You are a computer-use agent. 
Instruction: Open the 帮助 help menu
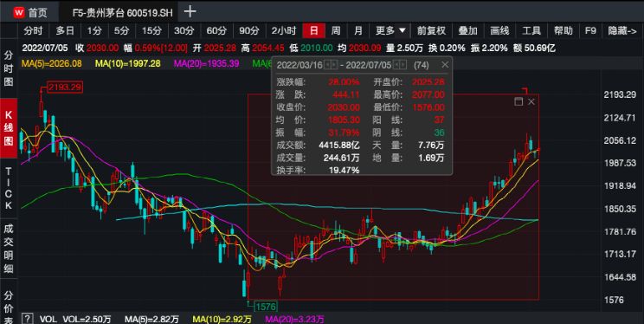[563, 31]
